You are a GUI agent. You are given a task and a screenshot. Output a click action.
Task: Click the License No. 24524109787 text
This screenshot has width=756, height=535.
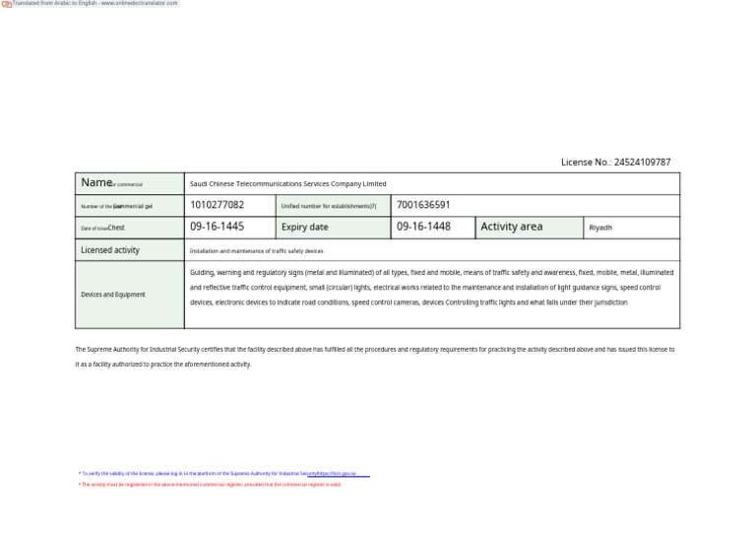tap(615, 163)
